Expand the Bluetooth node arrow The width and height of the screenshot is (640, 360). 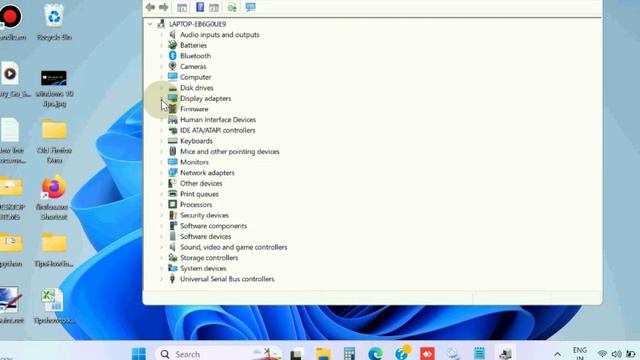[x=162, y=56]
